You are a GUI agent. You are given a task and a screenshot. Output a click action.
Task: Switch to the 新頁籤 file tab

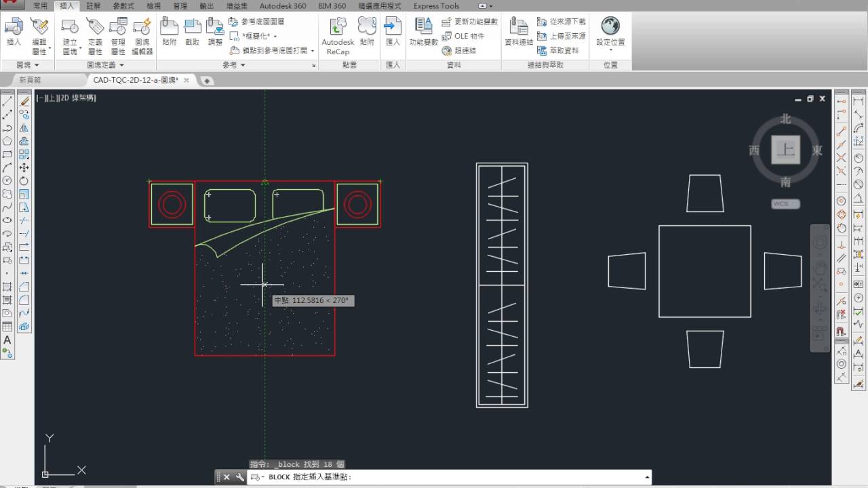pyautogui.click(x=30, y=80)
